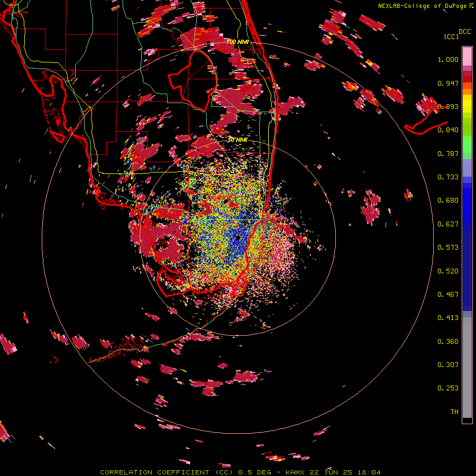Click the gray bottom segment of color bar

(467, 368)
